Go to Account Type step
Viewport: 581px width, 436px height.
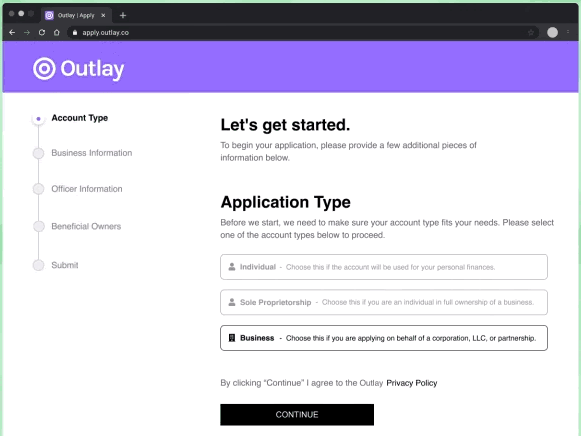point(80,118)
